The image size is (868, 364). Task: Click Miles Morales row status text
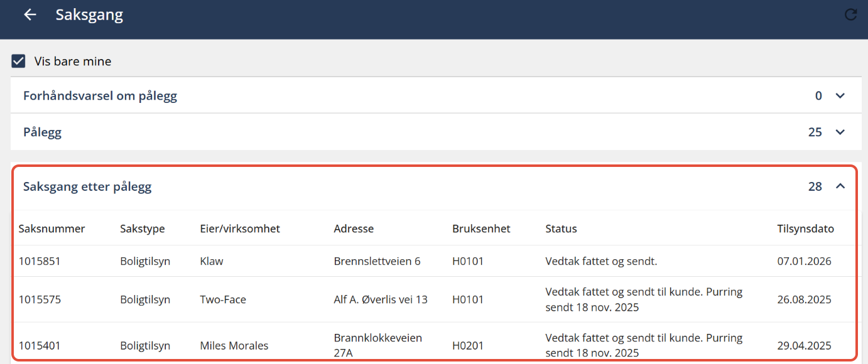coord(644,346)
